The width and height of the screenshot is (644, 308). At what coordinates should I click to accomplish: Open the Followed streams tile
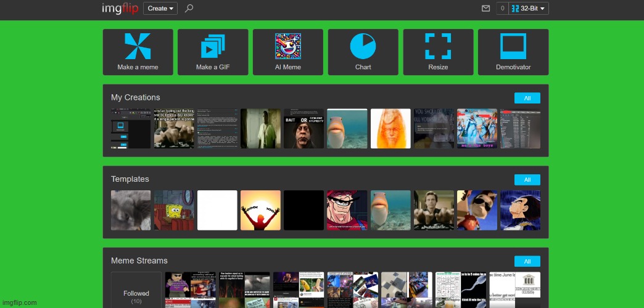tap(136, 290)
